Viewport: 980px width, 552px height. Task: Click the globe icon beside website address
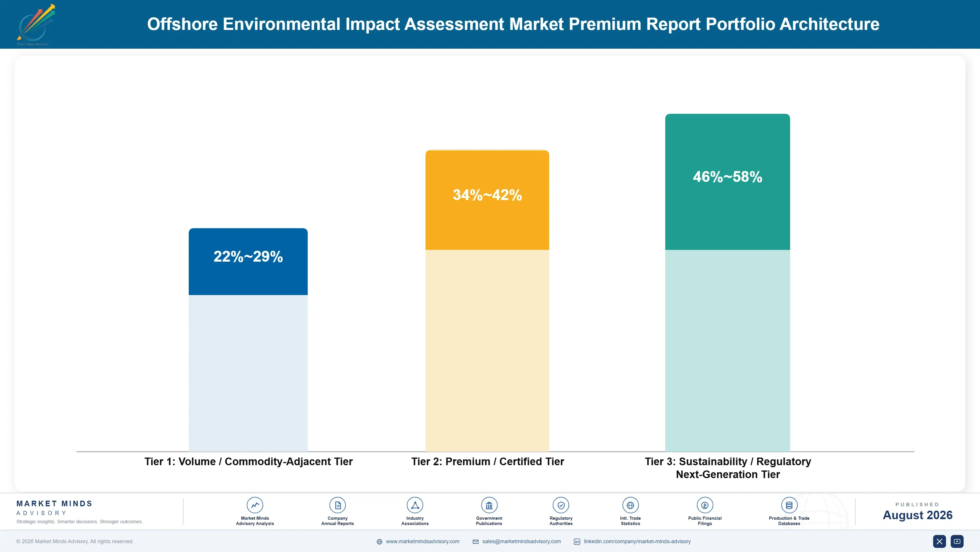(379, 542)
